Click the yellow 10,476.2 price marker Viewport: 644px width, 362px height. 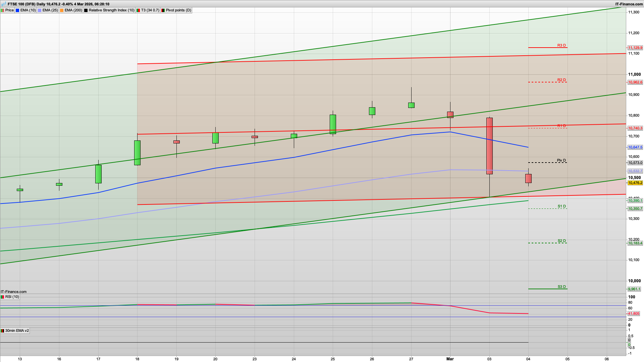pyautogui.click(x=636, y=183)
